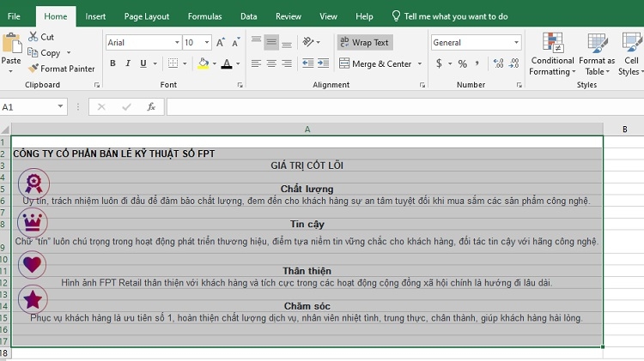Switch to the Data tab
The height and width of the screenshot is (361, 644).
click(248, 16)
